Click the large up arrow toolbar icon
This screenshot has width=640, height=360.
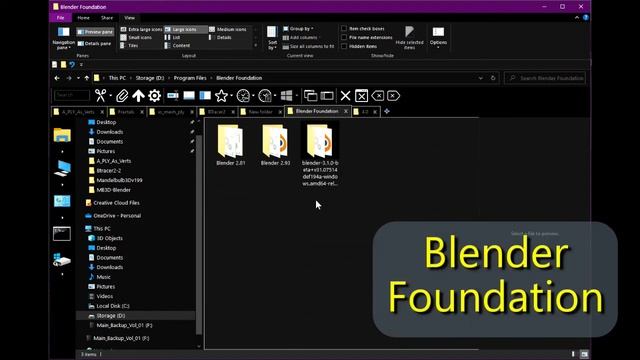click(x=138, y=96)
